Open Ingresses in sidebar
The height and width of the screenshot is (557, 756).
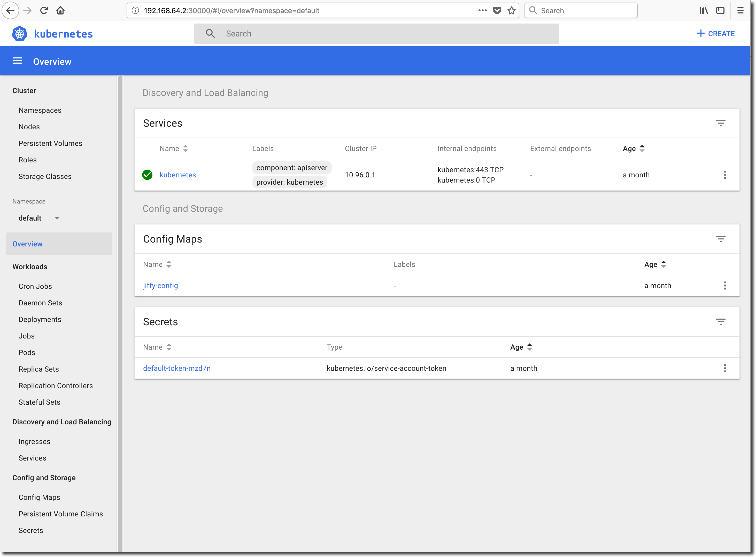coord(34,441)
